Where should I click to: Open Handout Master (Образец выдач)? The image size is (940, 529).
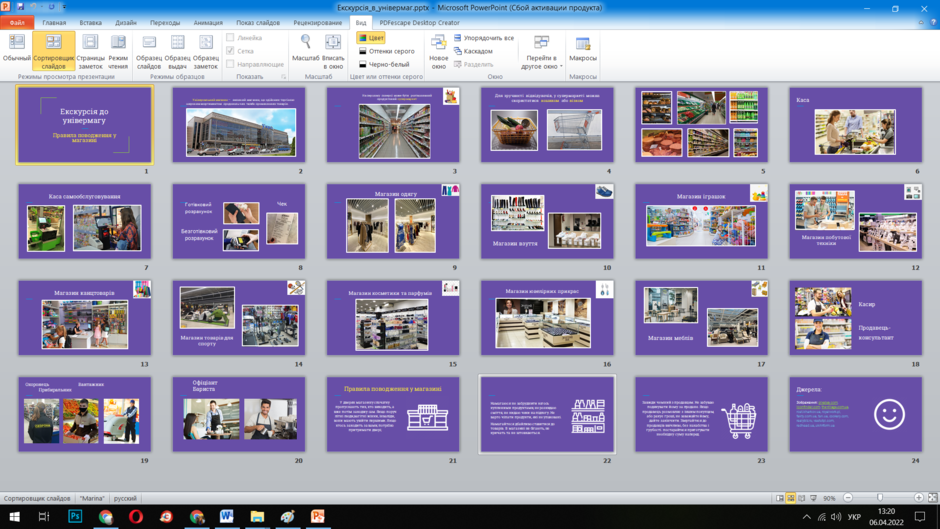point(177,50)
